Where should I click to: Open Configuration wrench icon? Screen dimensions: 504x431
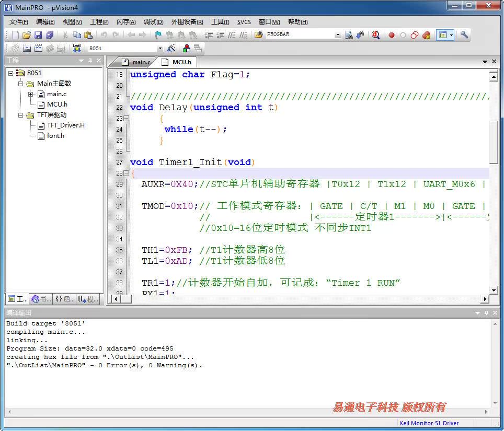coord(464,34)
